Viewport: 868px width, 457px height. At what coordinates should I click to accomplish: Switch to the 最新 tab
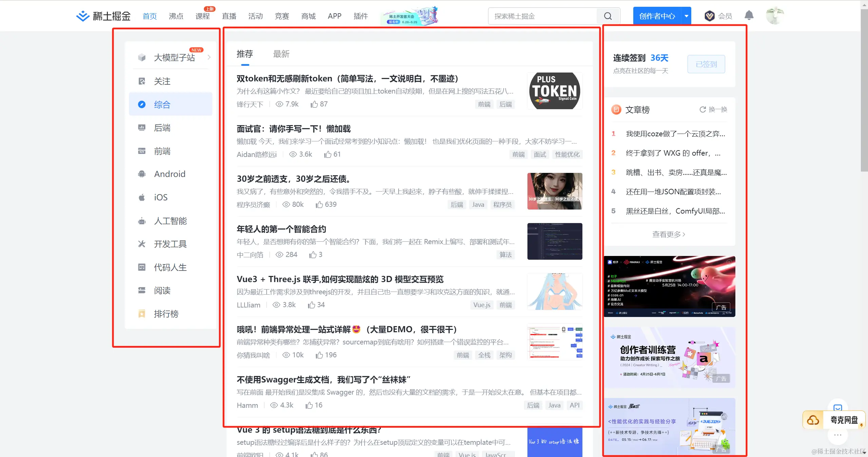coord(281,54)
